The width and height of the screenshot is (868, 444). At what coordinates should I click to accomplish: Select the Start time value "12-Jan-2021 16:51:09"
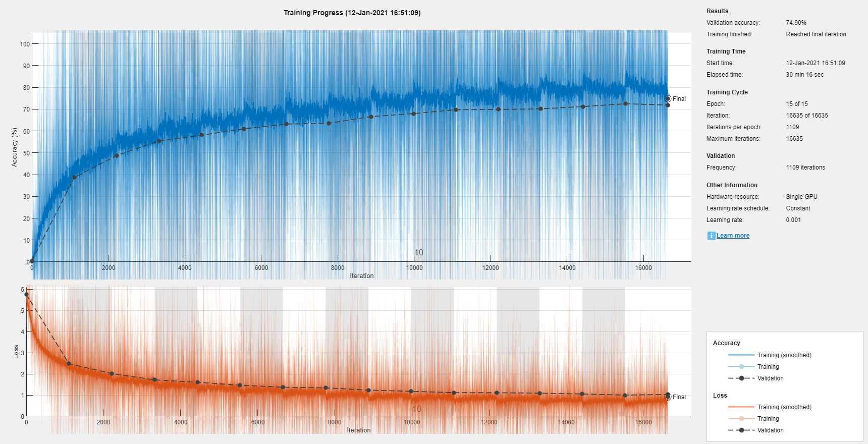tap(816, 63)
